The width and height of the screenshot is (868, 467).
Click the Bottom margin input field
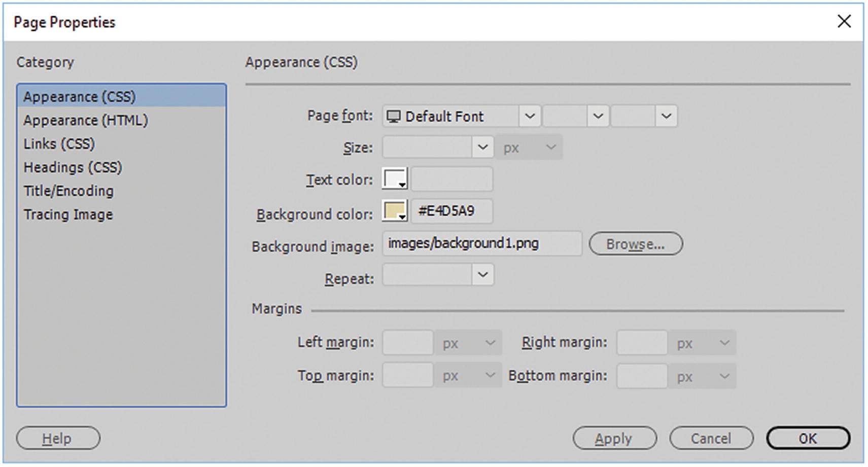(x=642, y=376)
